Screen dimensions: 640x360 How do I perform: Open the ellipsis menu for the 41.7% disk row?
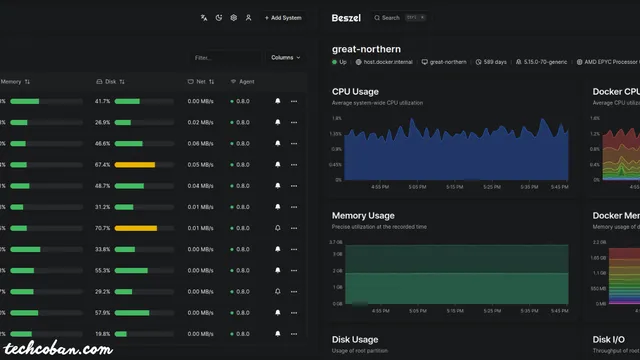point(294,101)
